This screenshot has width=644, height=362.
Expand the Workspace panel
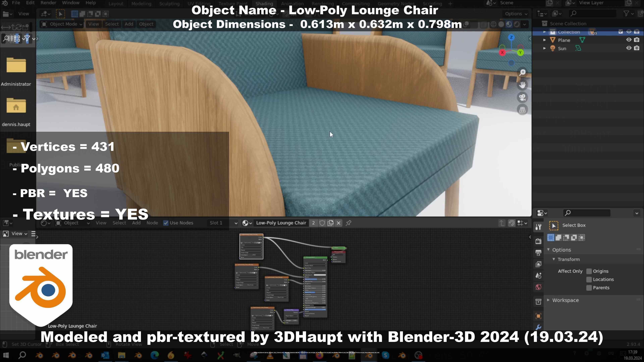pos(548,300)
